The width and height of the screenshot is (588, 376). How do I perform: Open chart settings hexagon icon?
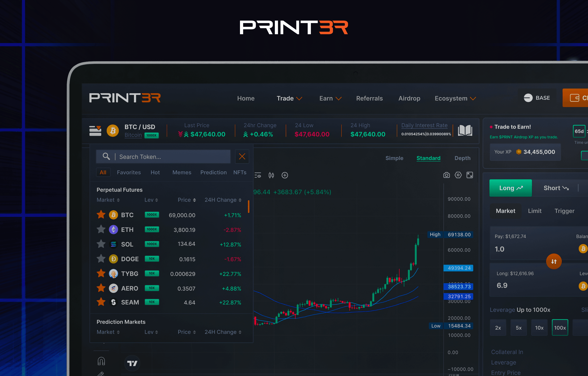(458, 175)
